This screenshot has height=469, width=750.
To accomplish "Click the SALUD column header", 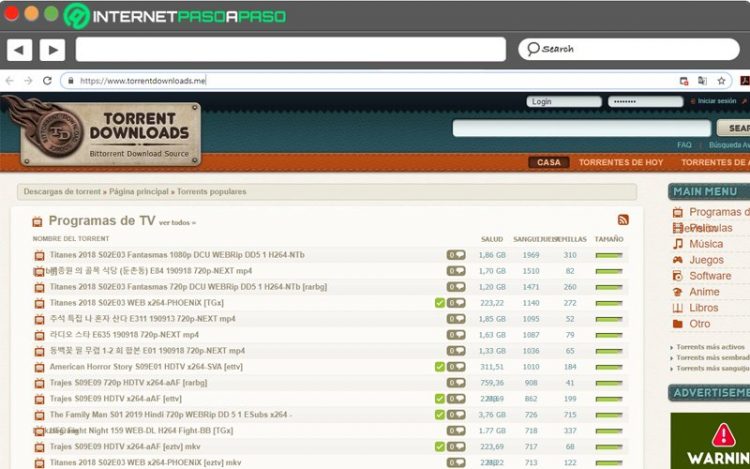I will coord(492,239).
